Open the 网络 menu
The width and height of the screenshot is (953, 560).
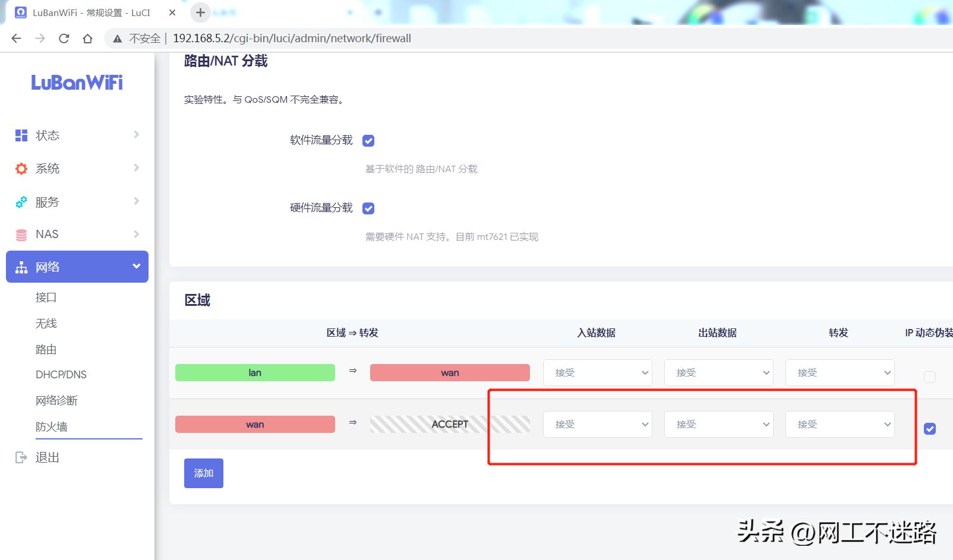tap(77, 267)
